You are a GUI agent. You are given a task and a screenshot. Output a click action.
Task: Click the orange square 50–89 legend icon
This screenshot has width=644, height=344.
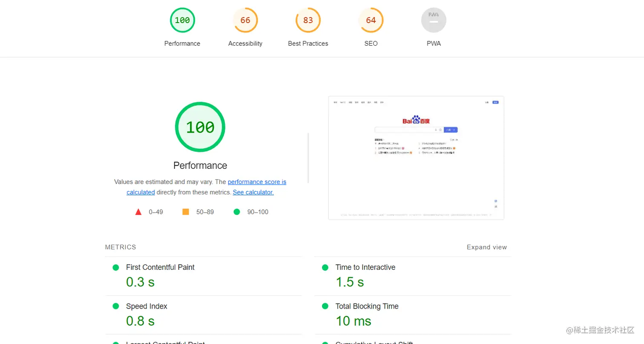(x=186, y=212)
